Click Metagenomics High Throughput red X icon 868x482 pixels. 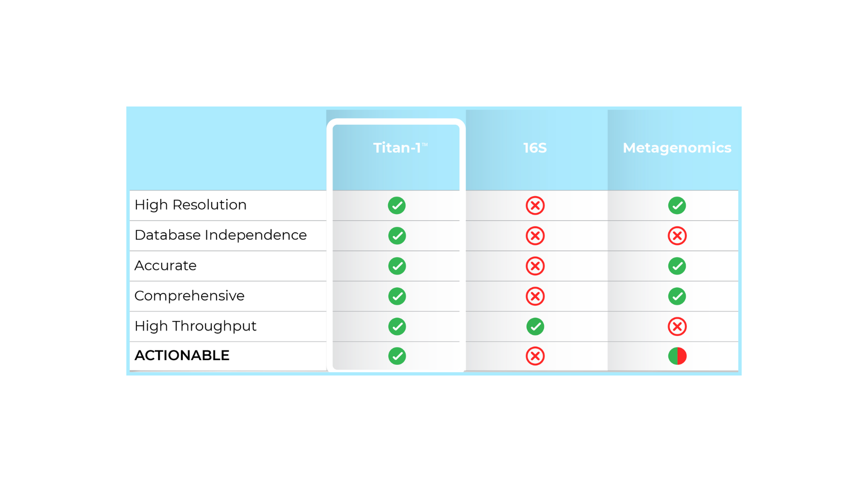(677, 326)
